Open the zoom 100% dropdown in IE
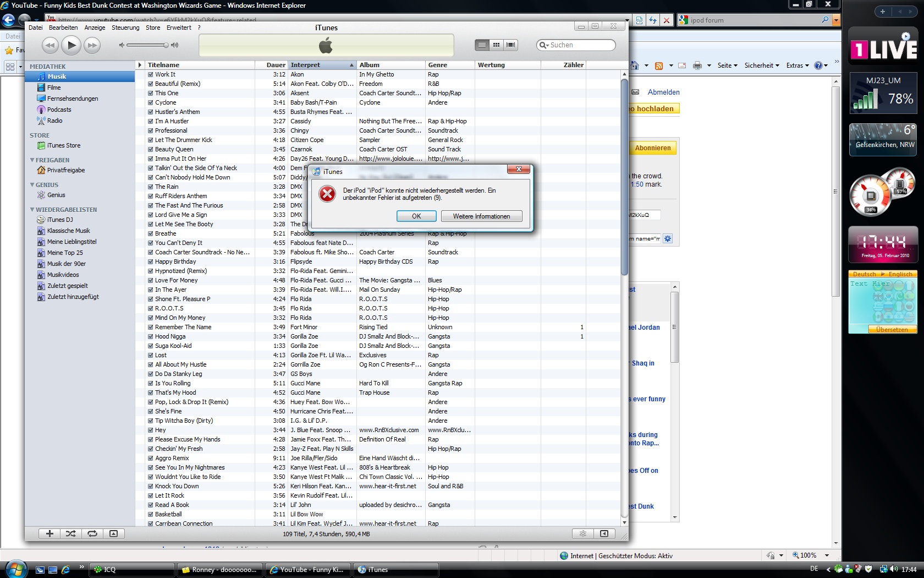924x578 pixels. [x=827, y=555]
